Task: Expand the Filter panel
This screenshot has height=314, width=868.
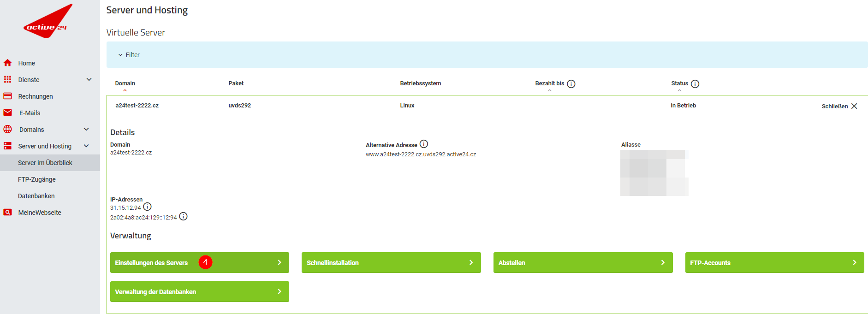Action: [129, 55]
